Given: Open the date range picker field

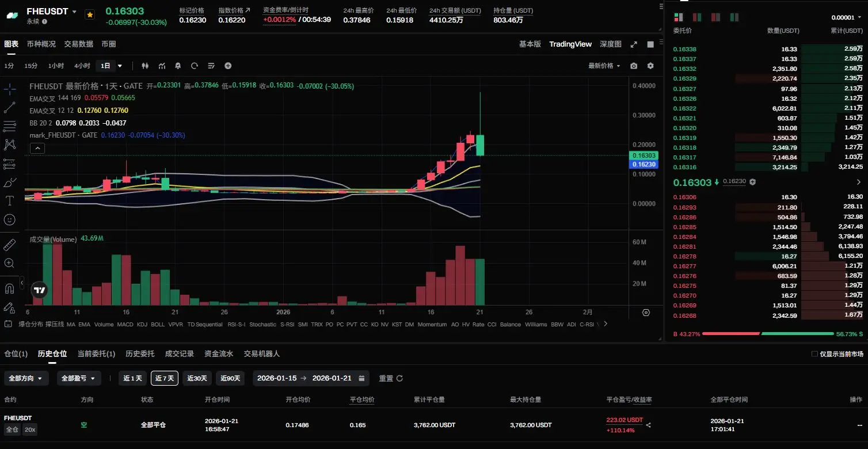Looking at the screenshot, I should click(311, 378).
